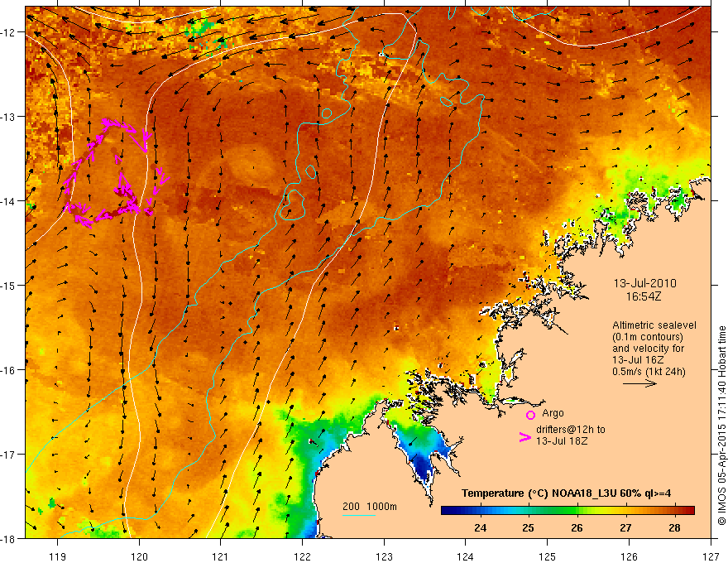Image resolution: width=728 pixels, height=563 pixels.
Task: Click the longitude axis label 124
Action: 466,556
